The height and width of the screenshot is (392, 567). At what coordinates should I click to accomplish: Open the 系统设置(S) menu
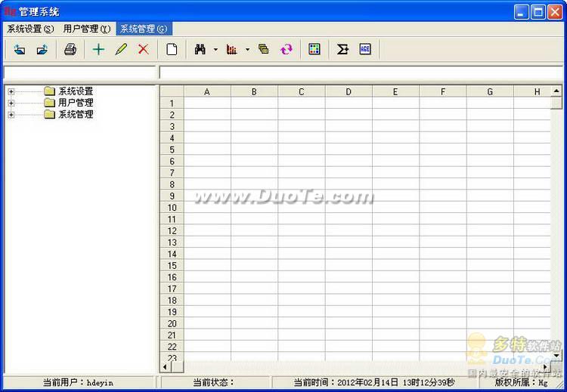[x=30, y=29]
